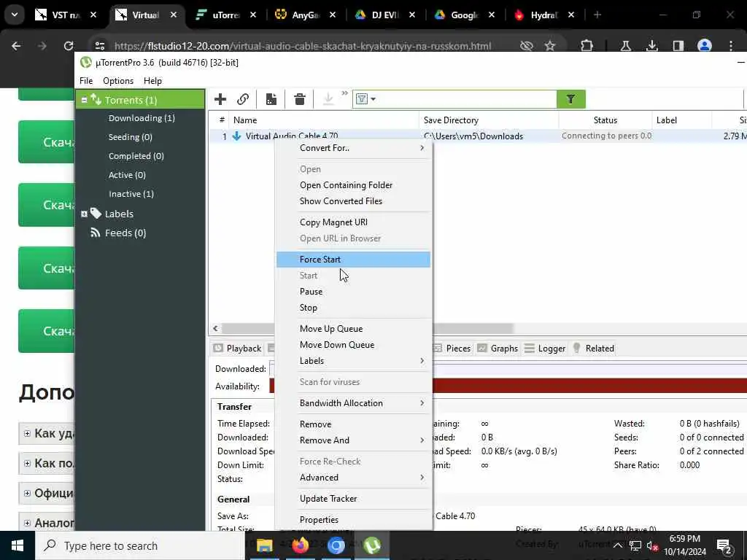The image size is (747, 560).
Task: Open File Explorer from the taskbar
Action: 264,545
